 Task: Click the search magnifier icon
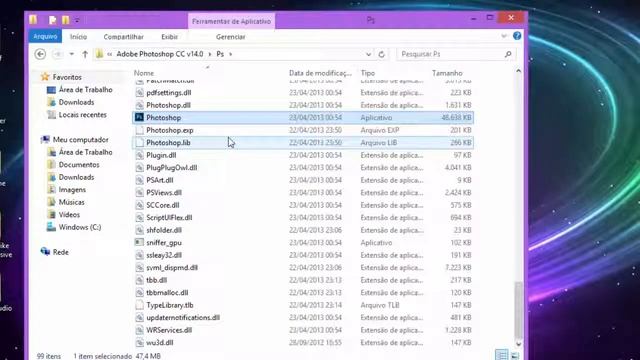click(x=508, y=54)
